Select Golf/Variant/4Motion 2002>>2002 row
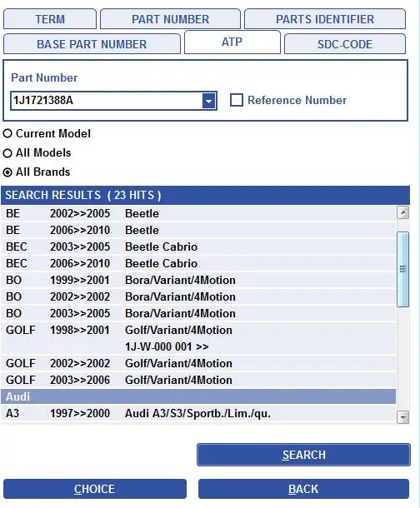This screenshot has height=508, width=420. (x=198, y=363)
